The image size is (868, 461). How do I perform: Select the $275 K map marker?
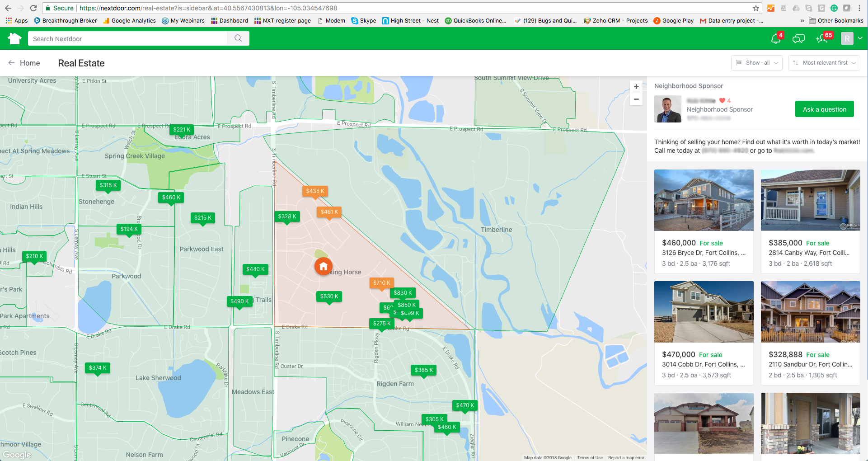(x=382, y=324)
